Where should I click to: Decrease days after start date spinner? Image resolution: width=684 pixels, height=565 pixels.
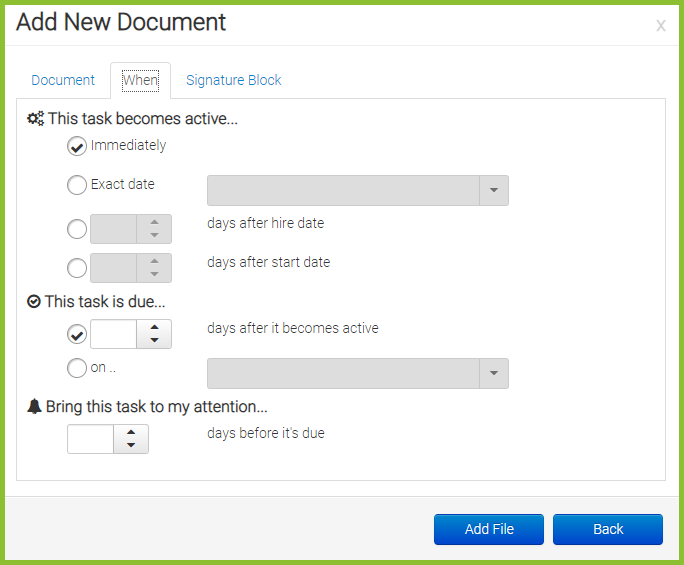(154, 274)
